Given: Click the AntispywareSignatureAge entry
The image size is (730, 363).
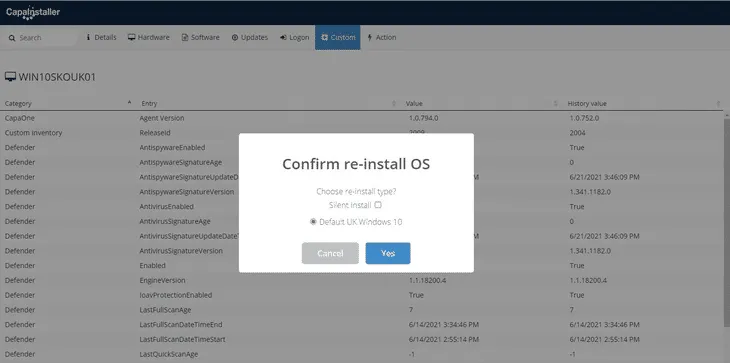Looking at the screenshot, I should coord(181,162).
